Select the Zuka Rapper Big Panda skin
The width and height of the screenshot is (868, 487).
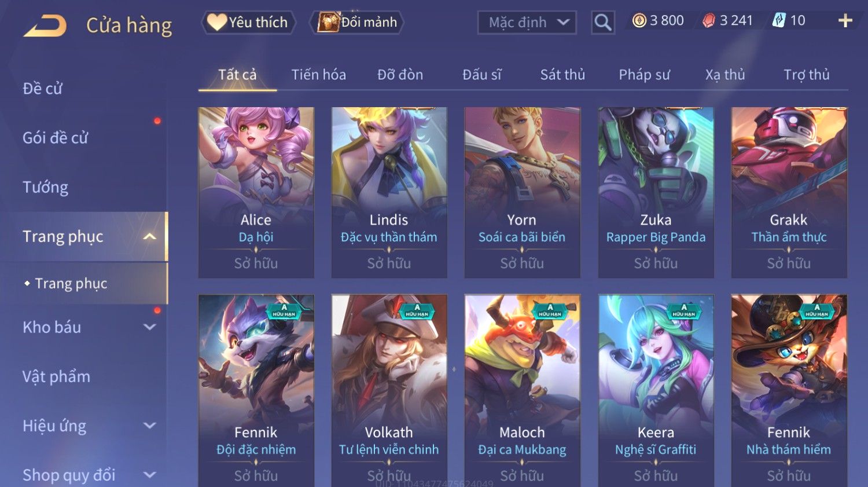click(x=656, y=192)
